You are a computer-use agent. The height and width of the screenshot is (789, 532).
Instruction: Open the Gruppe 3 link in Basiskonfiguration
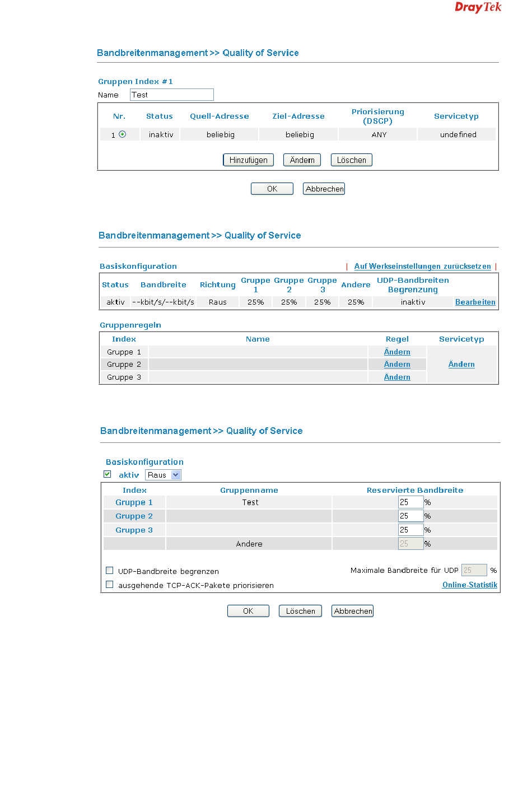(x=134, y=530)
